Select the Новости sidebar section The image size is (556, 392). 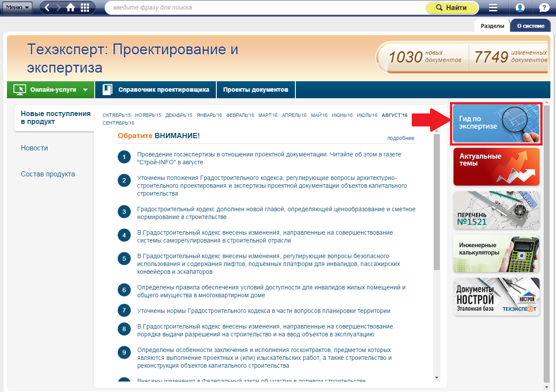pyautogui.click(x=34, y=148)
